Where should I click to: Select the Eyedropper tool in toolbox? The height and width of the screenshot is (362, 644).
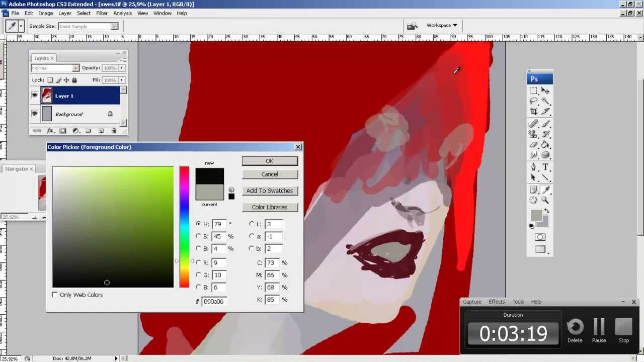point(545,190)
